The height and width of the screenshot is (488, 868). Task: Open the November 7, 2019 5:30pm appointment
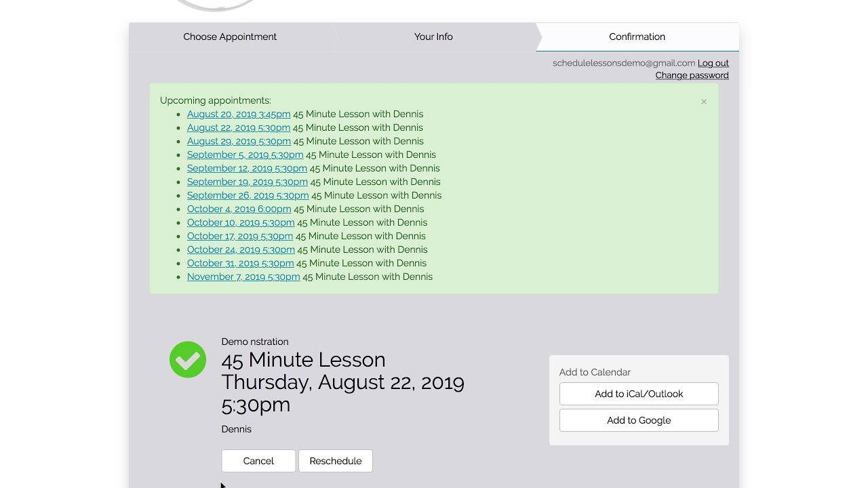[243, 277]
